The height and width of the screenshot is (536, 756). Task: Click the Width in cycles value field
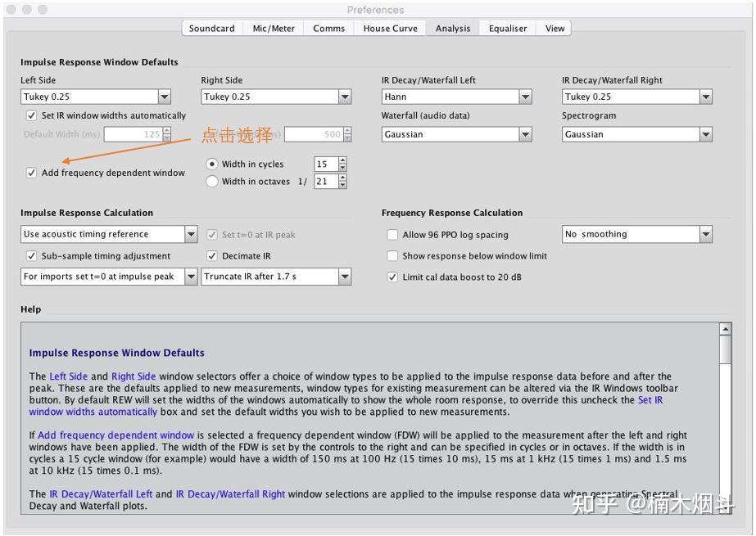point(326,164)
